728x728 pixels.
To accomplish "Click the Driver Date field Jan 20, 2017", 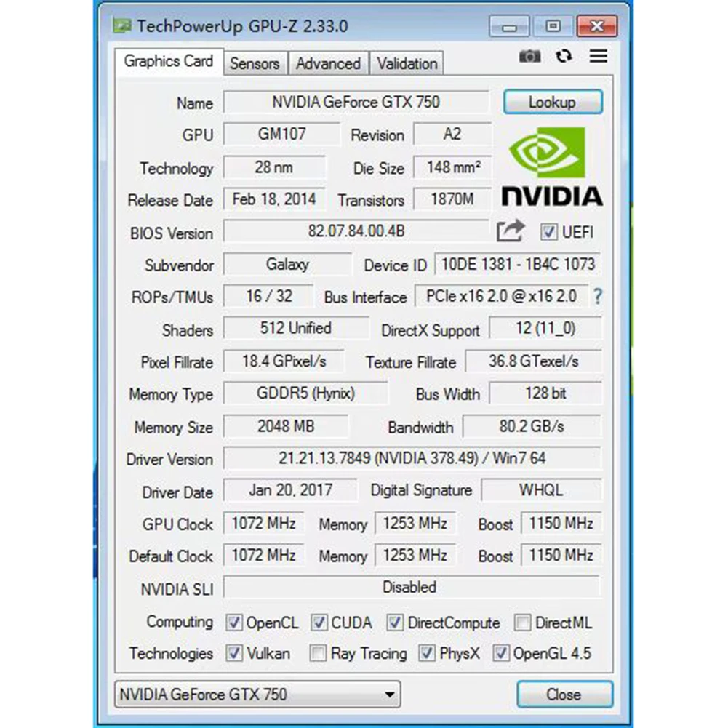I will pos(290,490).
